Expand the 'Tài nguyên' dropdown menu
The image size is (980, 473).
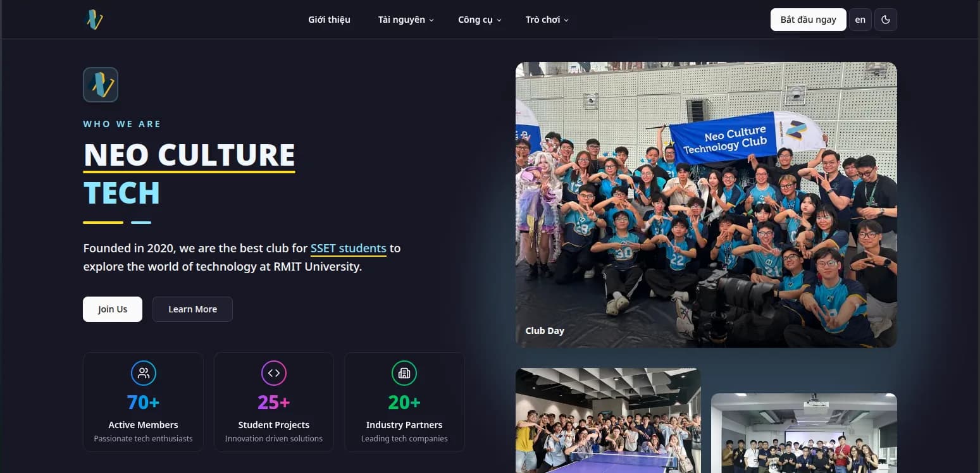[x=406, y=20]
